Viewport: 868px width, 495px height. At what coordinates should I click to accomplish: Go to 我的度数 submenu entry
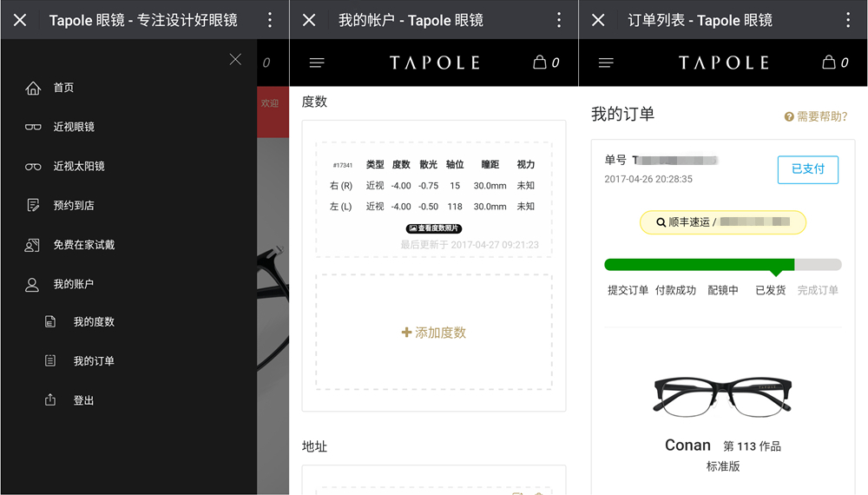94,321
